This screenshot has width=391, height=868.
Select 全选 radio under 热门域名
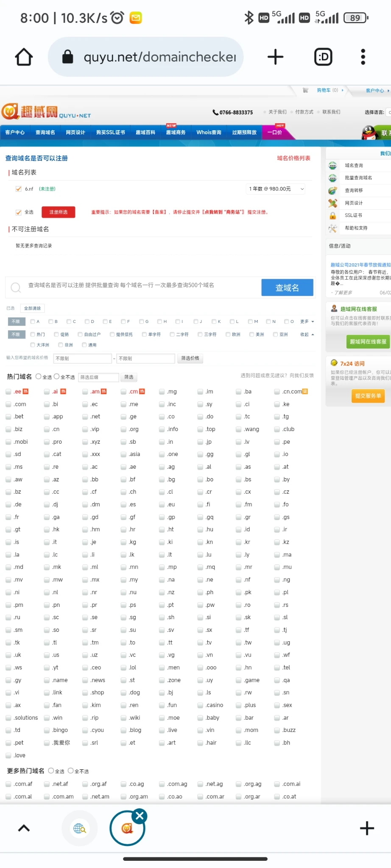coord(39,376)
